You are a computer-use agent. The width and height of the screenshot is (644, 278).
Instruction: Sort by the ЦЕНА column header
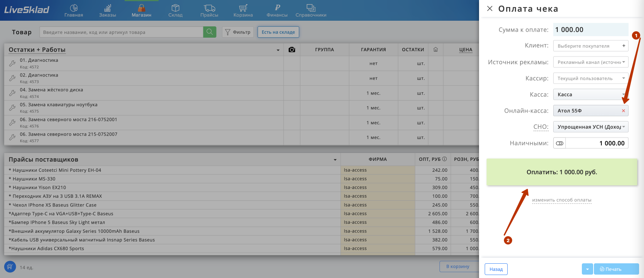[x=465, y=50]
